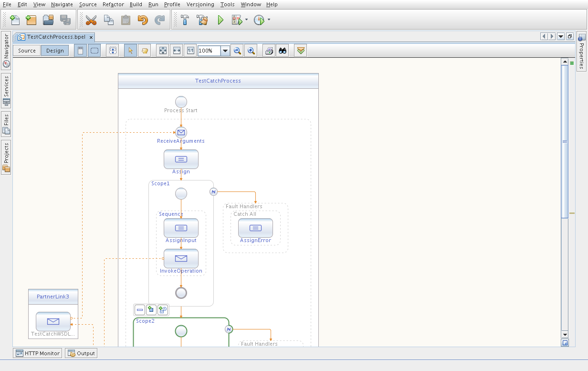Viewport: 588px width, 371px height.
Task: Click the New Project icon
Action: (x=31, y=20)
